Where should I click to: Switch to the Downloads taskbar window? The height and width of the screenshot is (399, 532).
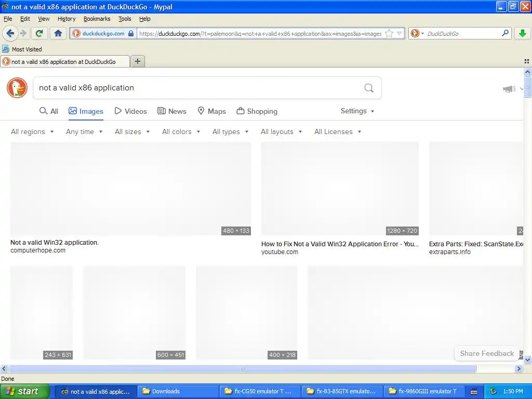click(x=178, y=391)
